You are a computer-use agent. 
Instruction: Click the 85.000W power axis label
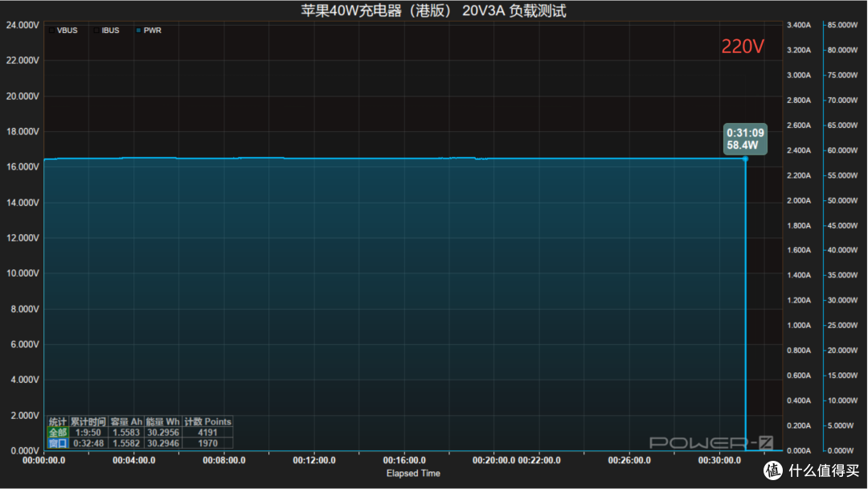[x=842, y=25]
